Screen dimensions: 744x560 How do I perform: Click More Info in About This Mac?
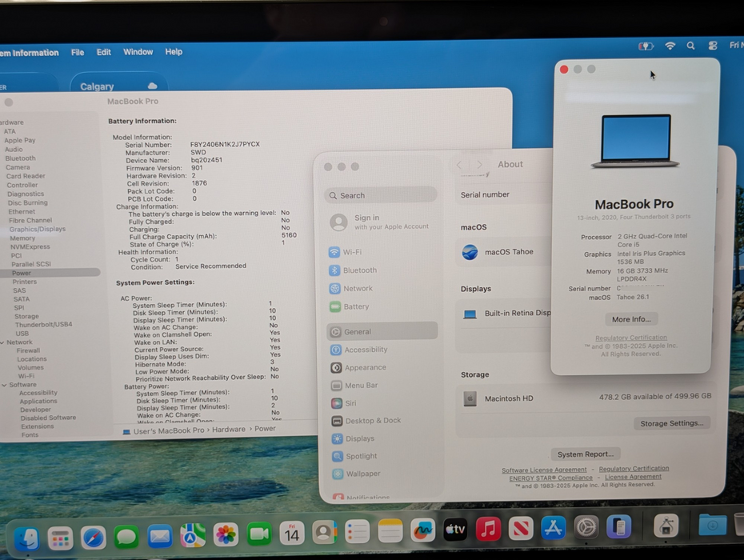[631, 319]
